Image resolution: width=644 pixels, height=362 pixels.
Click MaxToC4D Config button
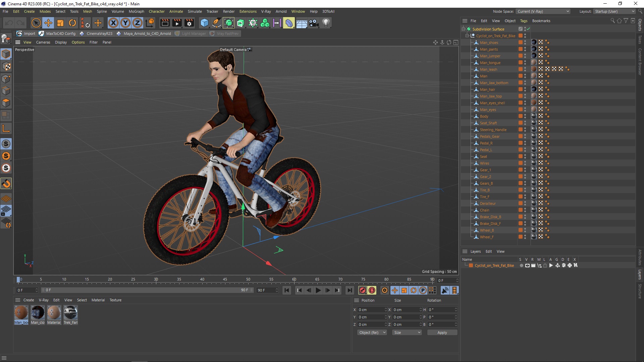[x=57, y=34]
